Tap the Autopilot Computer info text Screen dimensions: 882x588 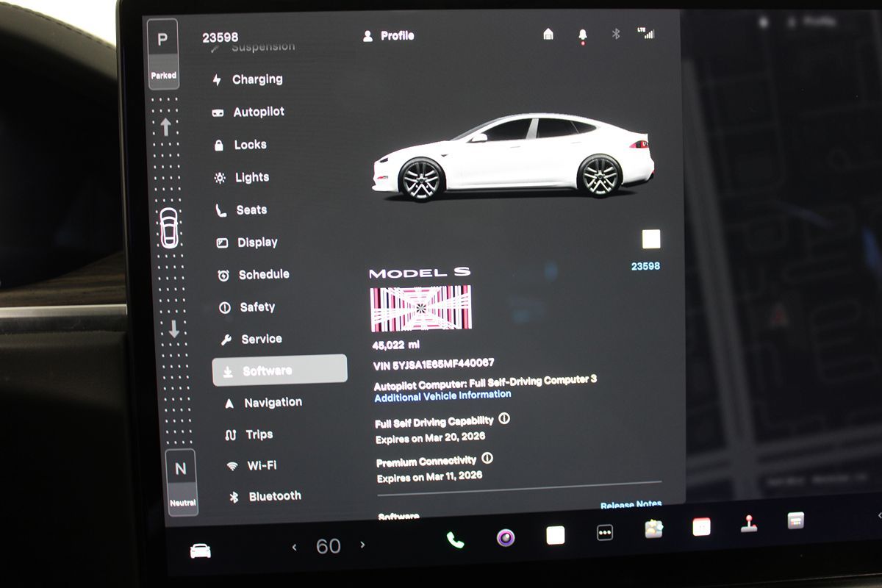[485, 383]
